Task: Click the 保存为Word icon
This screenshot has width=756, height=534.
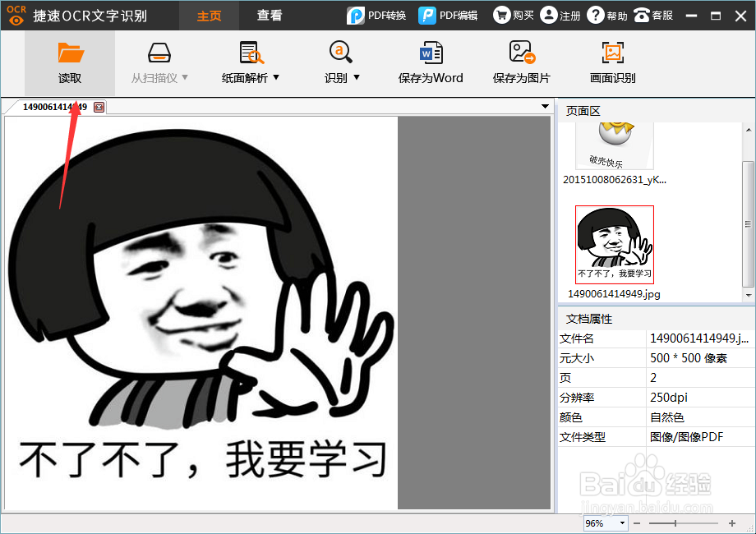Action: pyautogui.click(x=430, y=63)
